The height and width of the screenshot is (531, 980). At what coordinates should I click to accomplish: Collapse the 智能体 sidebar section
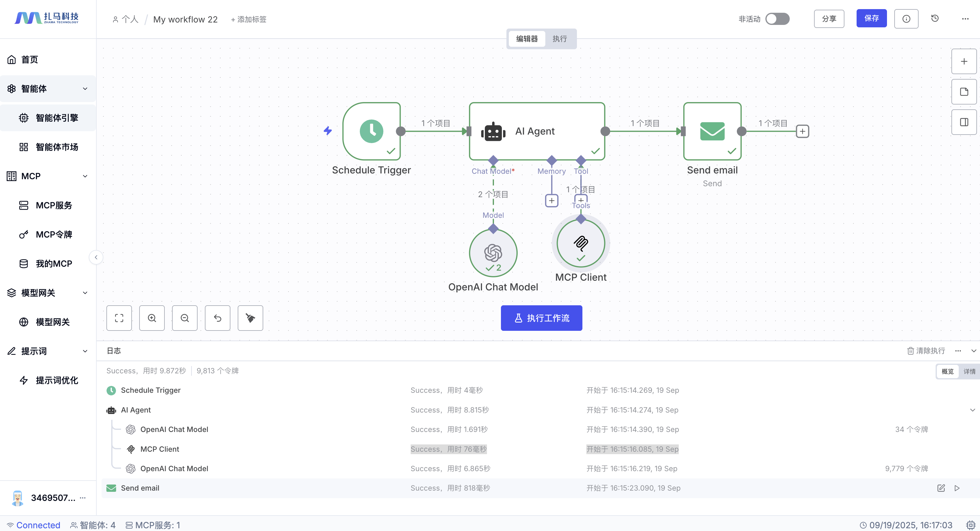click(x=85, y=89)
